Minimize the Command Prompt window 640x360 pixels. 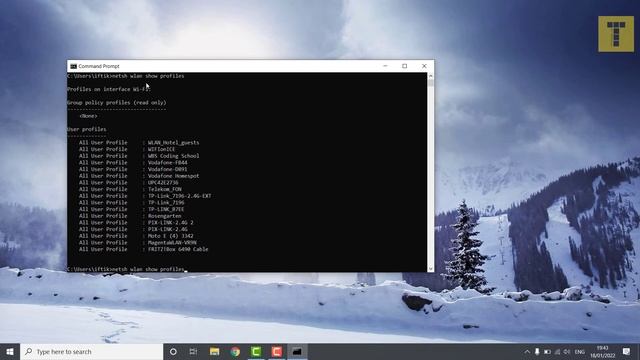click(385, 66)
